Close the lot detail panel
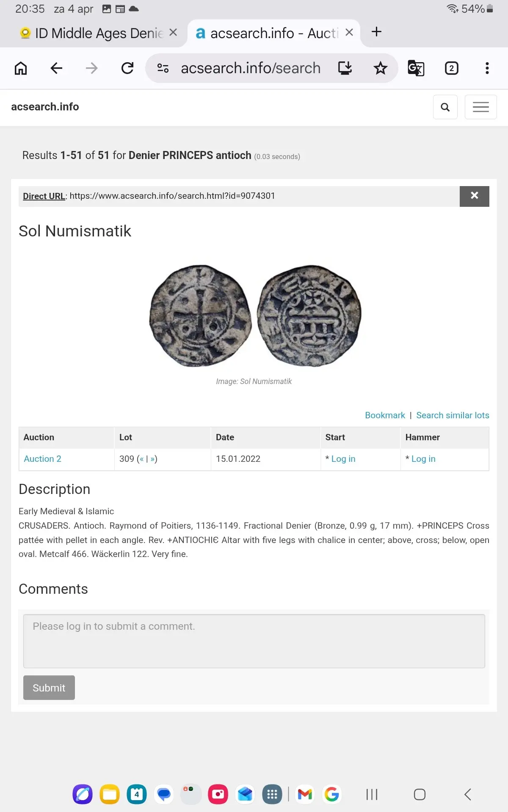This screenshot has width=508, height=812. pyautogui.click(x=474, y=196)
